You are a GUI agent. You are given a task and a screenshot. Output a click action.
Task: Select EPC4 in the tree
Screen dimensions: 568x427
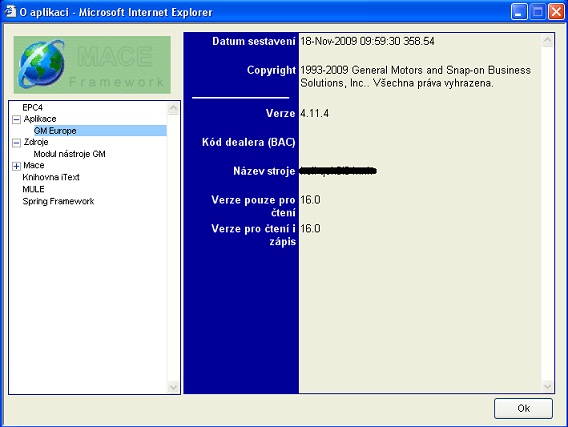[33, 108]
